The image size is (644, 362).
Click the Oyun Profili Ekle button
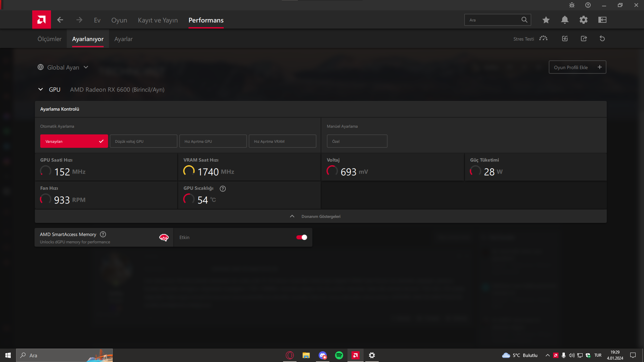[x=577, y=67]
